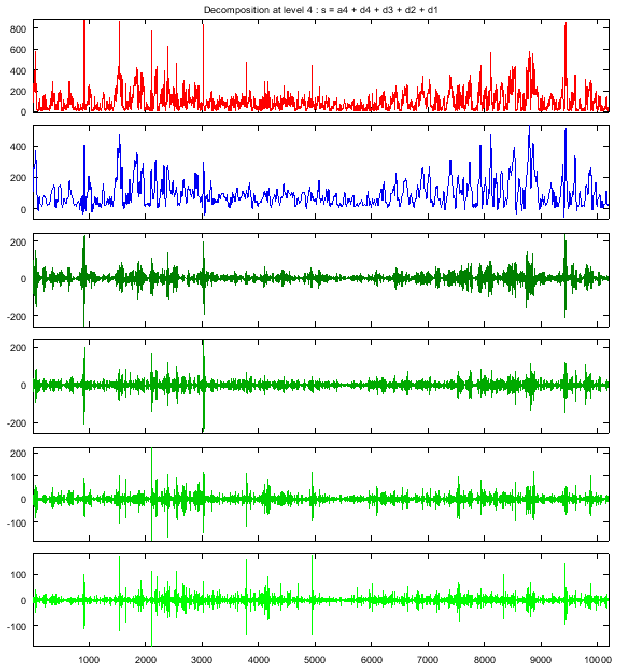Click the red signal plot panel
The width and height of the screenshot is (619, 672).
pos(321,66)
